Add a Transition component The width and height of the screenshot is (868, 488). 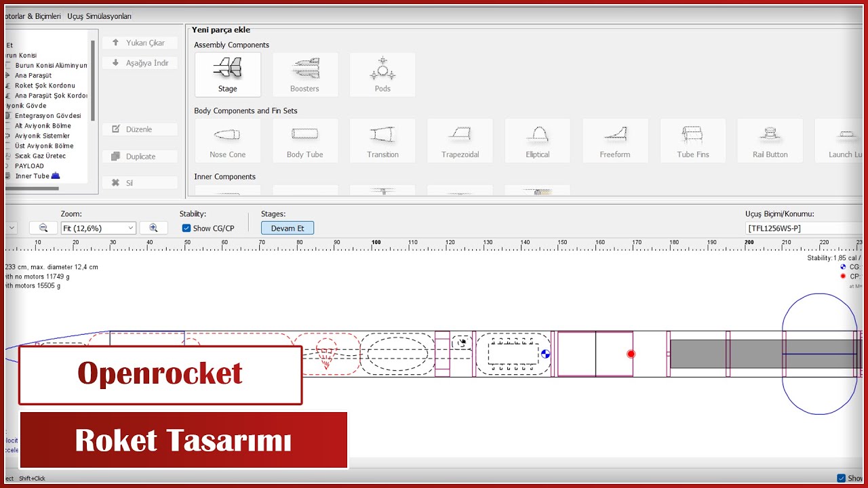382,141
